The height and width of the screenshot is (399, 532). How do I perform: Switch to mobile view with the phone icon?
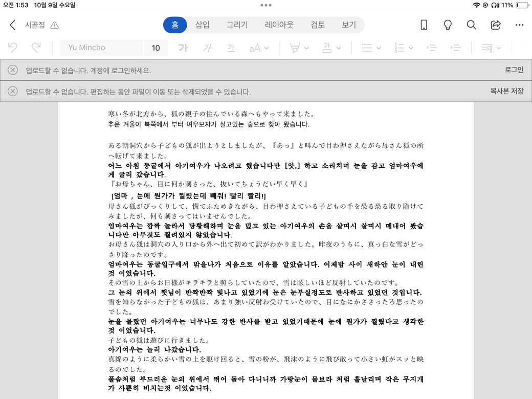(x=424, y=25)
